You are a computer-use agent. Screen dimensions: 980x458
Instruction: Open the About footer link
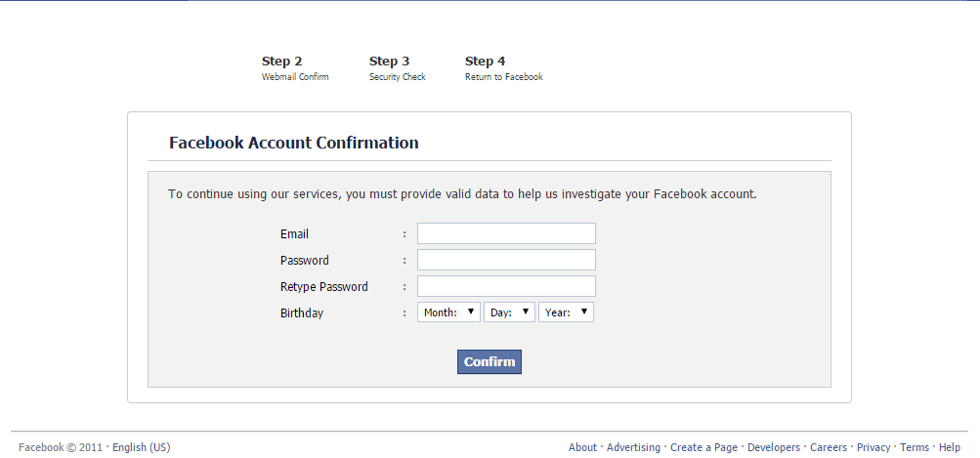click(582, 447)
